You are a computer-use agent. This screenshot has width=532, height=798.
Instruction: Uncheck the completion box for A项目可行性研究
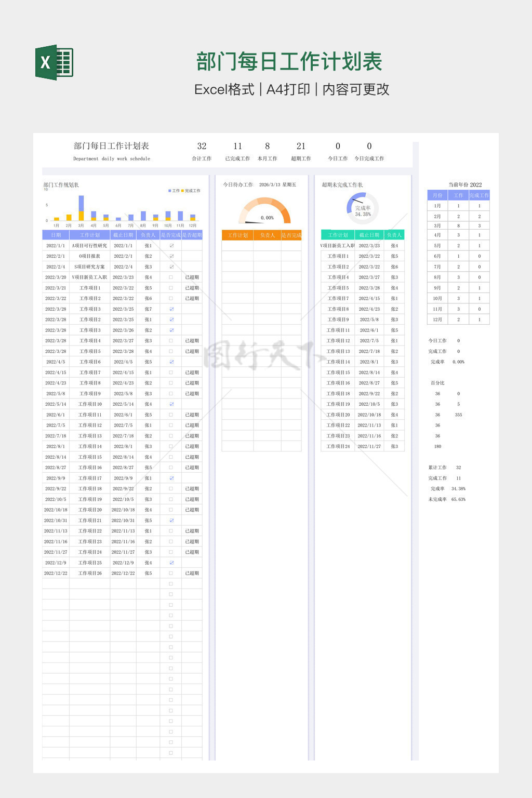[171, 246]
